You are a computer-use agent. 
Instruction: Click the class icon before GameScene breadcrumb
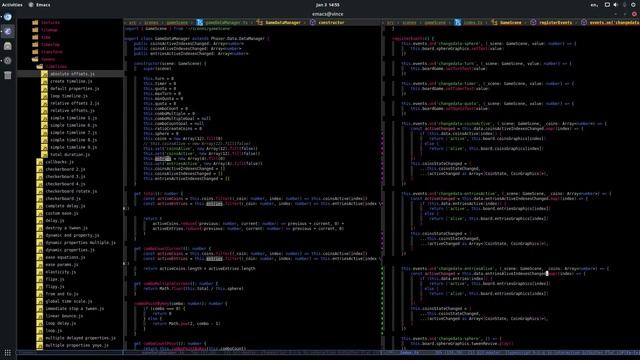(x=494, y=22)
